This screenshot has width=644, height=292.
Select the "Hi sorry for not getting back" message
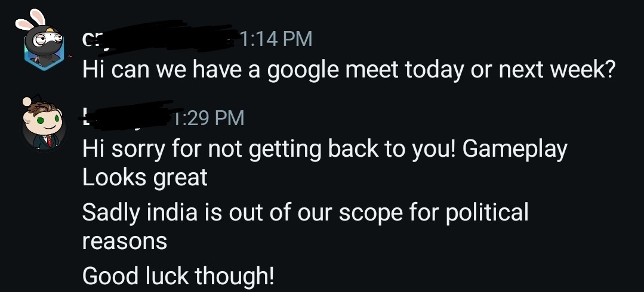pos(269,149)
